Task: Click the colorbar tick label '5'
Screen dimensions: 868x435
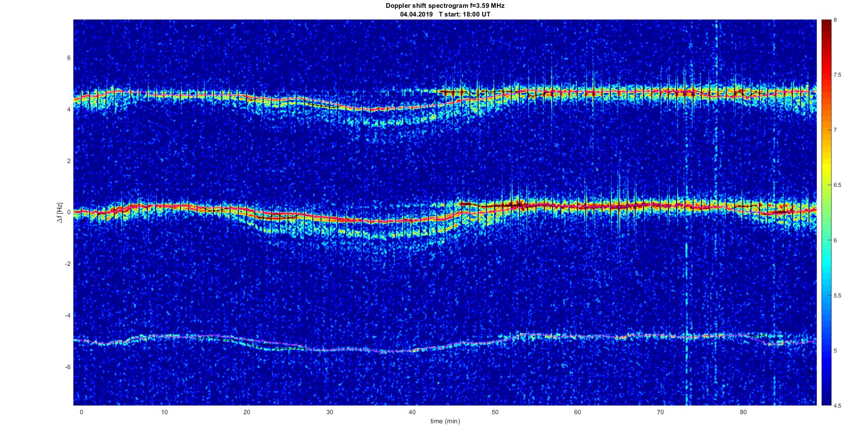Action: [835, 351]
